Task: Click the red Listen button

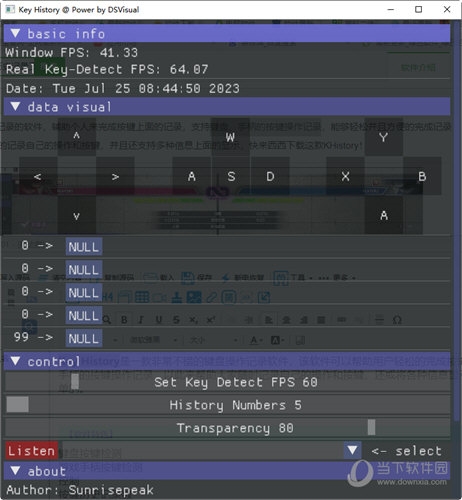Action: (32, 451)
